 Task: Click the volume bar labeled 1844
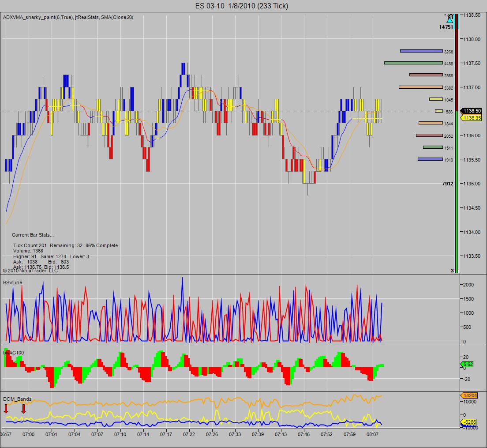click(431, 123)
